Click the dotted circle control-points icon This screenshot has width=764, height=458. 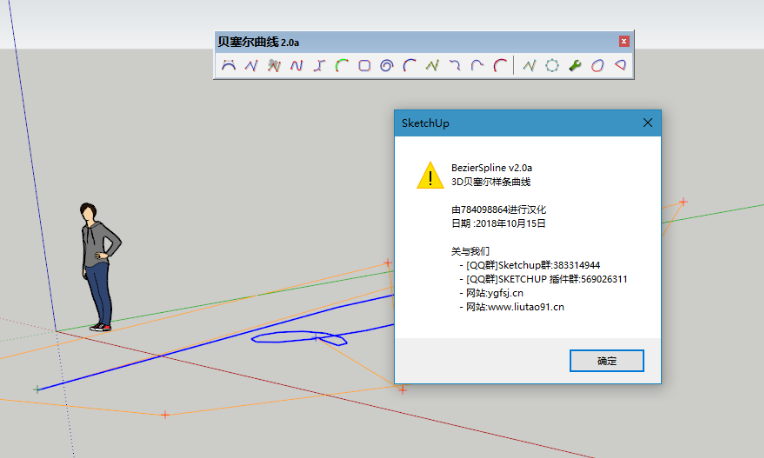[552, 65]
